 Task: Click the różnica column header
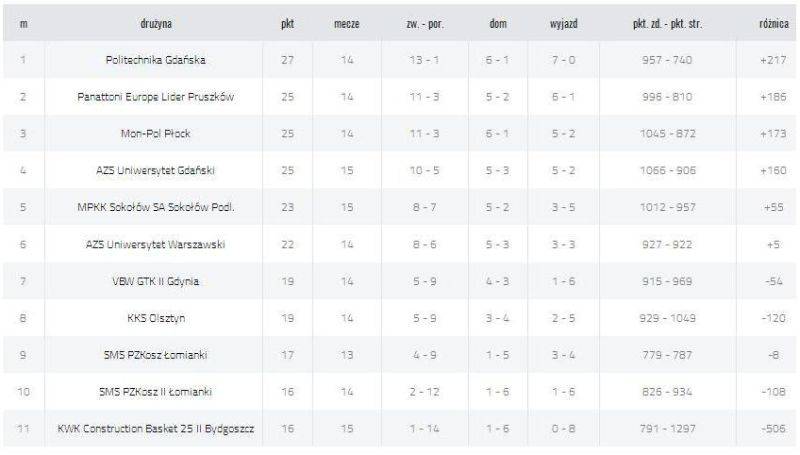tap(773, 24)
